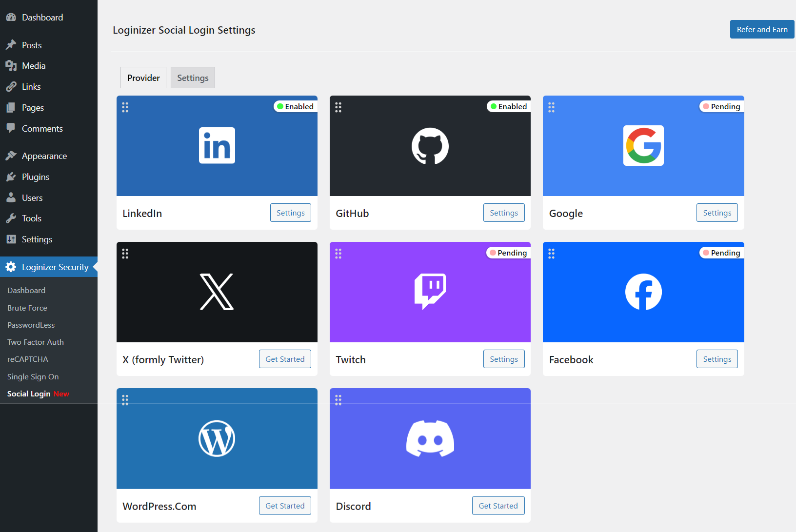Click the Pending badge on Google
Image resolution: width=796 pixels, height=532 pixels.
[x=722, y=106]
